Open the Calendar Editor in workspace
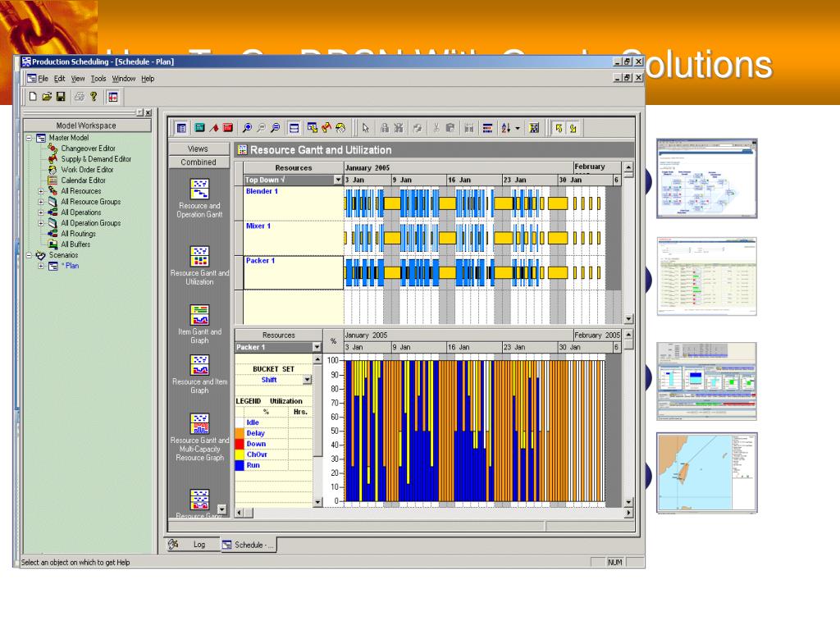The image size is (840, 630). tap(82, 180)
